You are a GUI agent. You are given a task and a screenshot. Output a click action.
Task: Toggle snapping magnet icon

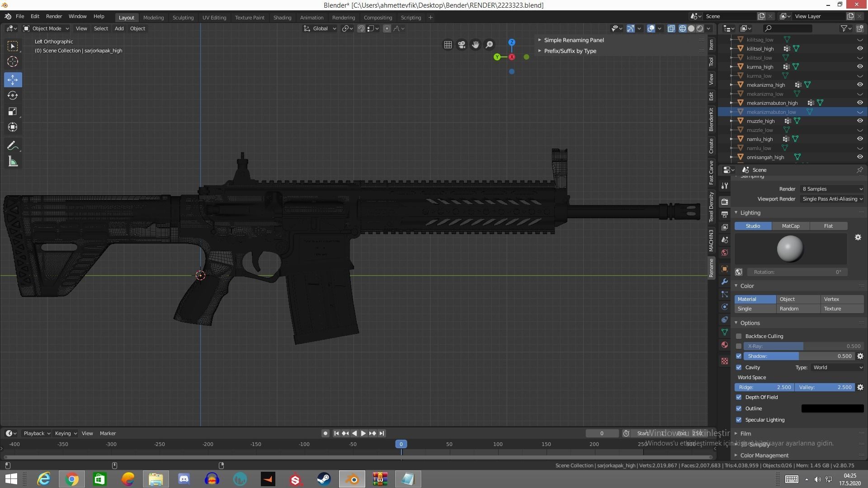(x=361, y=28)
